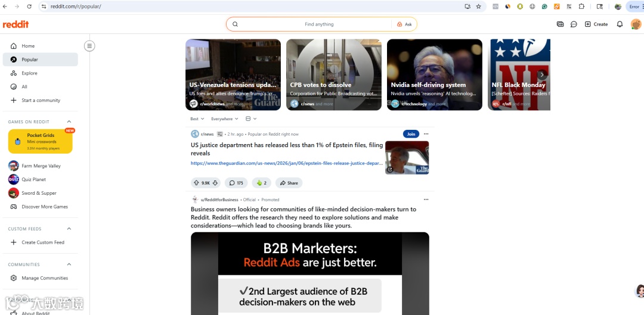Click r/news community avatar on post
The width and height of the screenshot is (644, 315).
(x=194, y=134)
